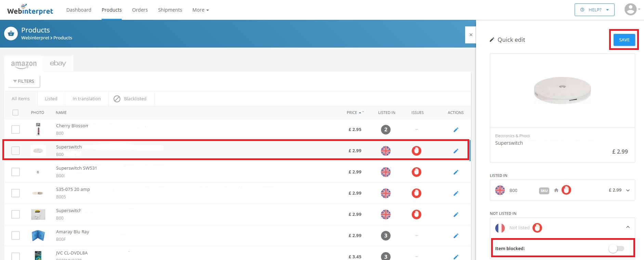Image resolution: width=644 pixels, height=260 pixels.
Task: Click the £ 3.45 price cell
Action: pos(355,257)
